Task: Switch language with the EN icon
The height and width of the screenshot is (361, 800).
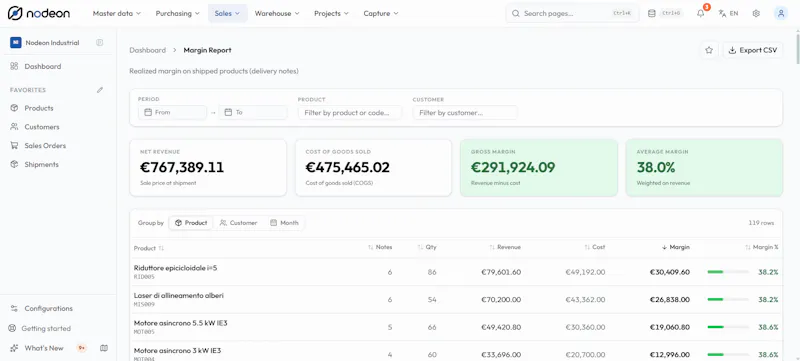Action: click(728, 14)
